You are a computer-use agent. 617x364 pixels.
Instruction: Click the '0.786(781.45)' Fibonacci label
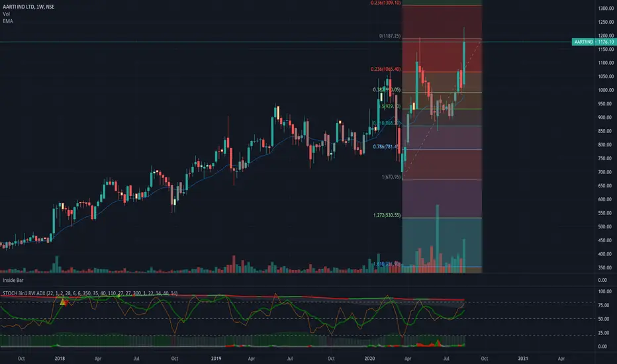[387, 147]
